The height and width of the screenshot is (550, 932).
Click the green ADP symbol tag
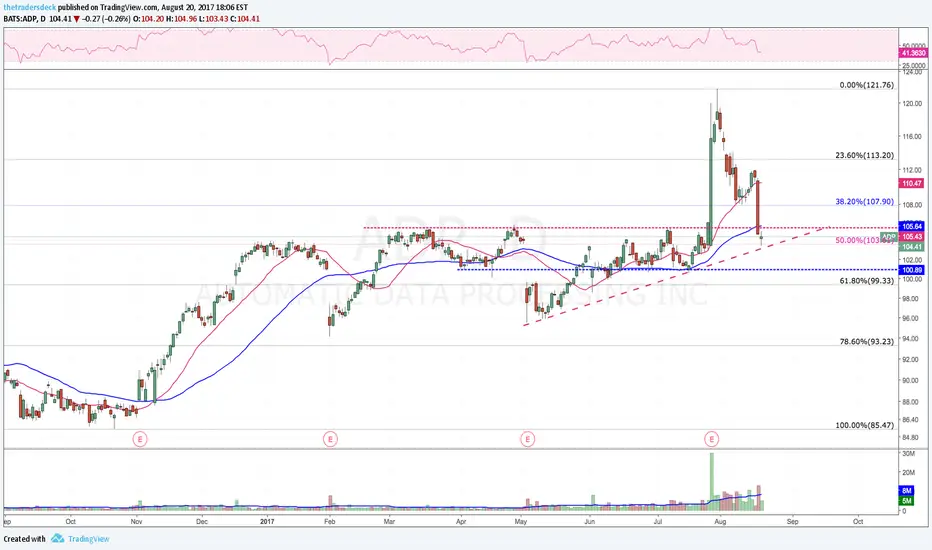tap(889, 237)
